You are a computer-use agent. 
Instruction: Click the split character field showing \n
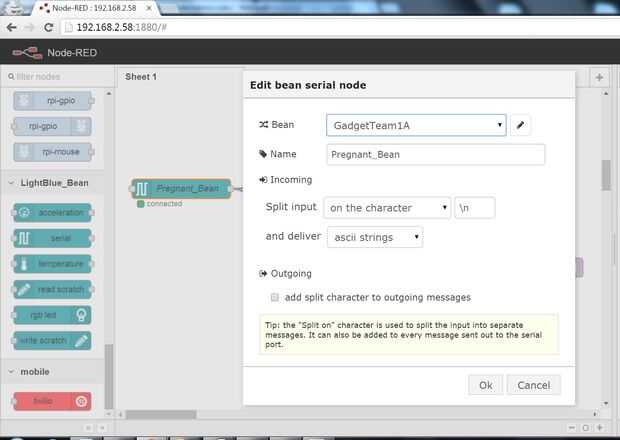[x=475, y=208]
